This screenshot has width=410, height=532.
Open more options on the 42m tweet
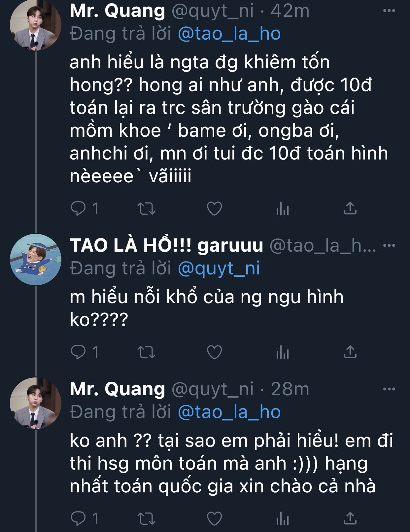389,11
